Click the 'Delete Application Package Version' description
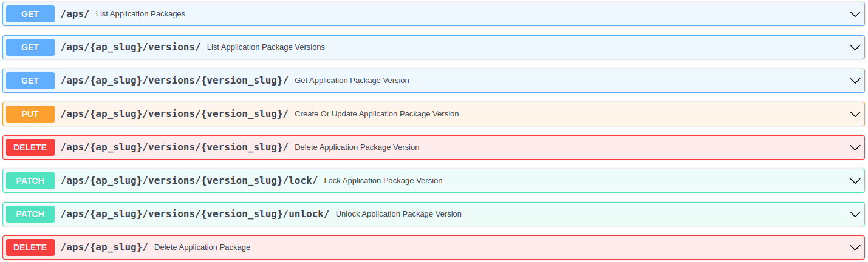This screenshot has height=262, width=868. [357, 147]
